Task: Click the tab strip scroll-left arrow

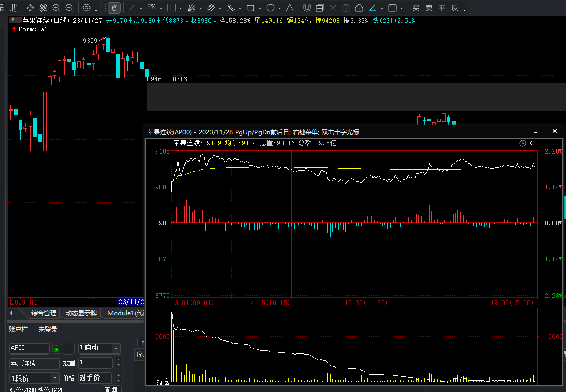Action: coord(11,313)
